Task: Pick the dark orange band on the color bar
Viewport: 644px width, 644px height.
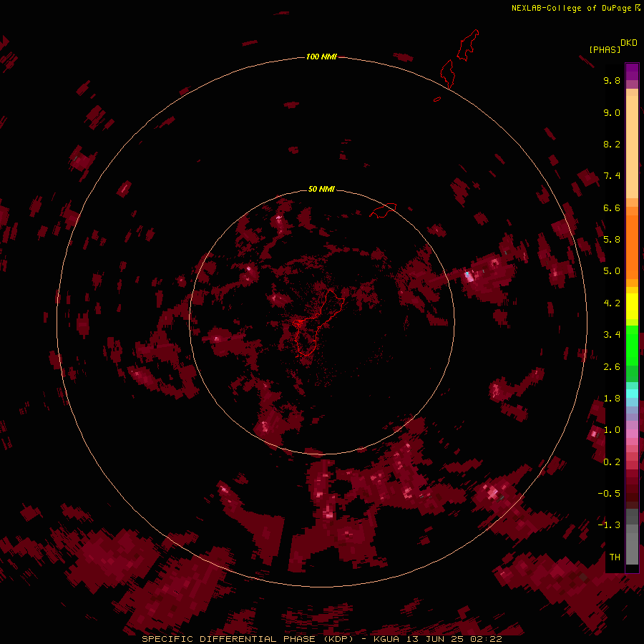Action: click(632, 248)
